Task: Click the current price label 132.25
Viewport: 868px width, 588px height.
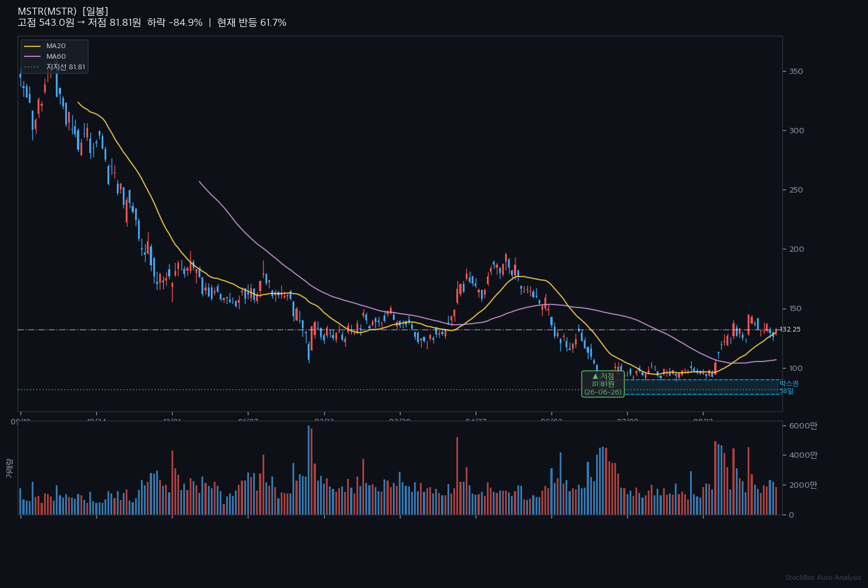Action: click(791, 330)
